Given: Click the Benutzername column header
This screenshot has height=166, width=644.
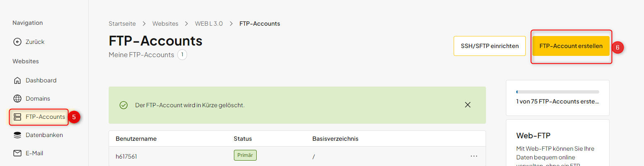Looking at the screenshot, I should pyautogui.click(x=136, y=139).
